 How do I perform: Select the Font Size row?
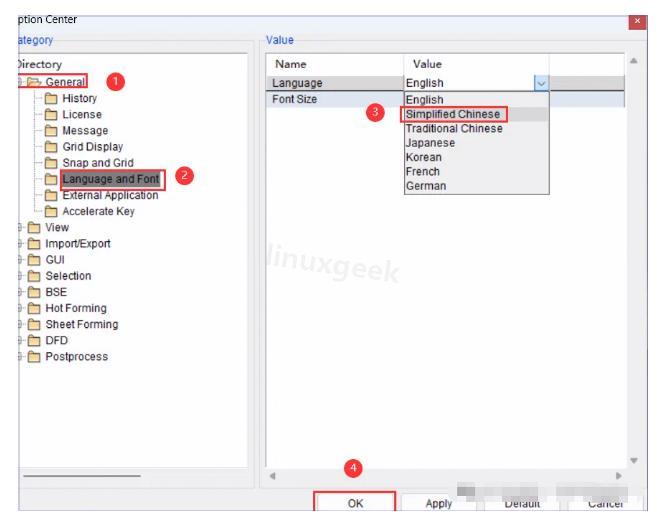445,99
